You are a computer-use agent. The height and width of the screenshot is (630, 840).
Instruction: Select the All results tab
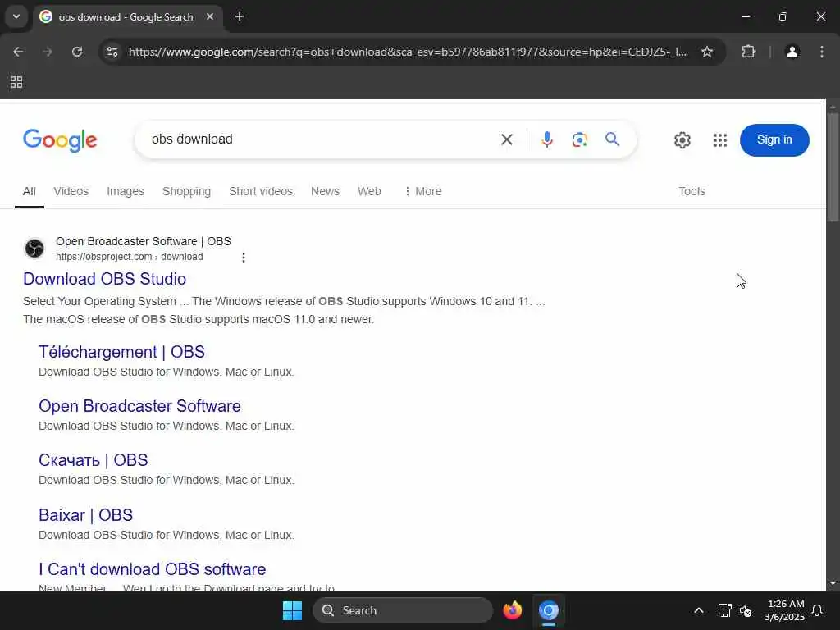[30, 191]
